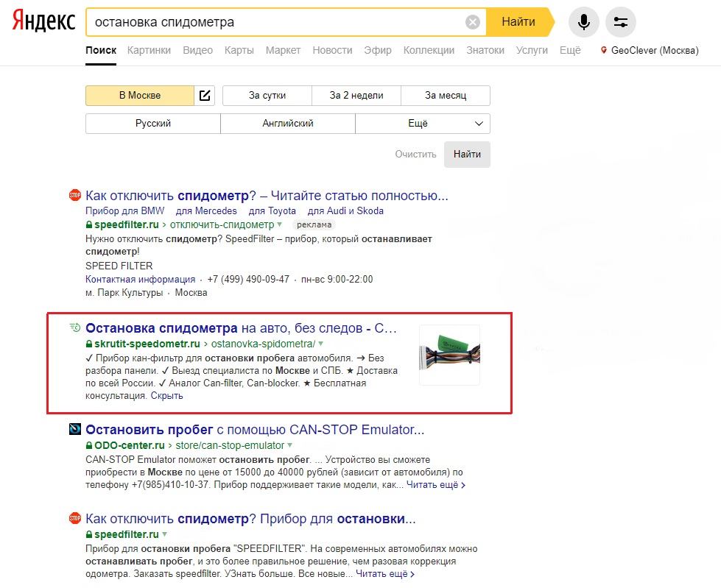Toggle the В Москве region filter
721x588 pixels.
point(140,96)
